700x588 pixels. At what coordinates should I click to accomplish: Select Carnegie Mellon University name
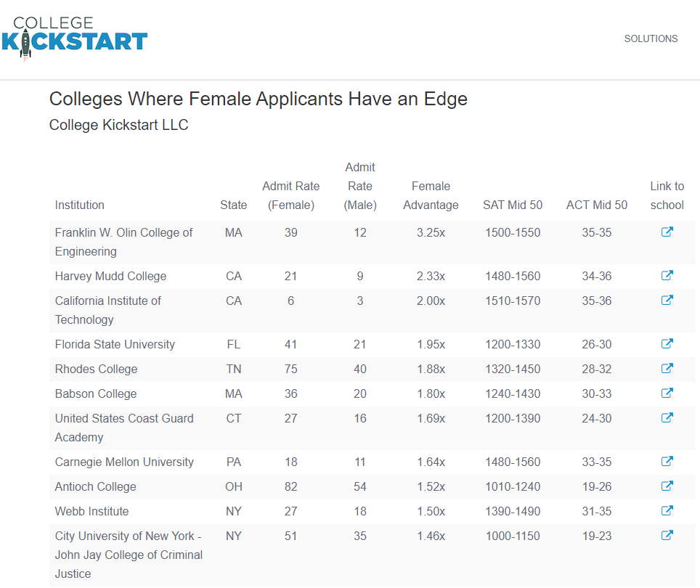[x=124, y=462]
